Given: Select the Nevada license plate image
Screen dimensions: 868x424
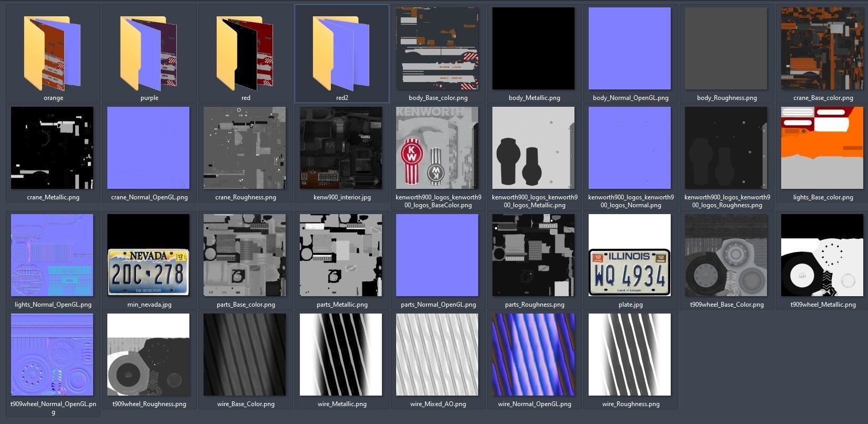Looking at the screenshot, I should click(148, 255).
